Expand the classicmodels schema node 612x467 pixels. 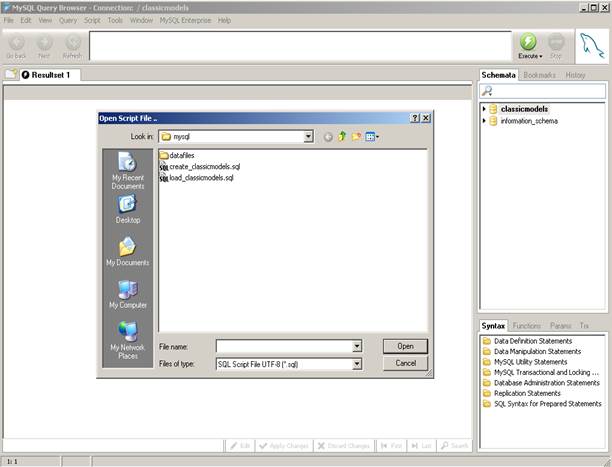pos(484,109)
